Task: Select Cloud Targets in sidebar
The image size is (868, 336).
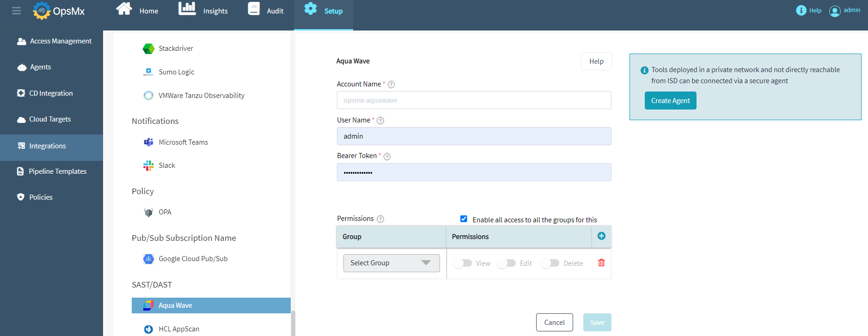Action: (x=50, y=119)
